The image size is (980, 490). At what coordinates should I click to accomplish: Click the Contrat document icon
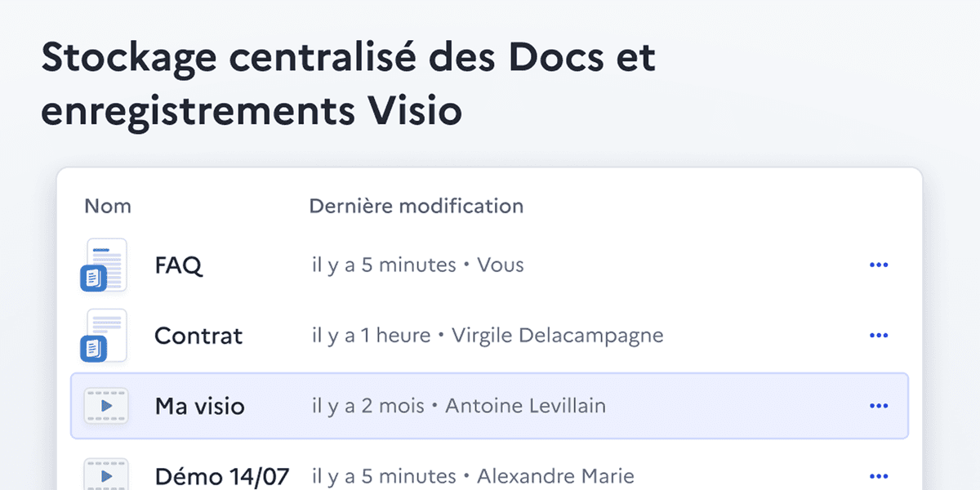[x=106, y=335]
